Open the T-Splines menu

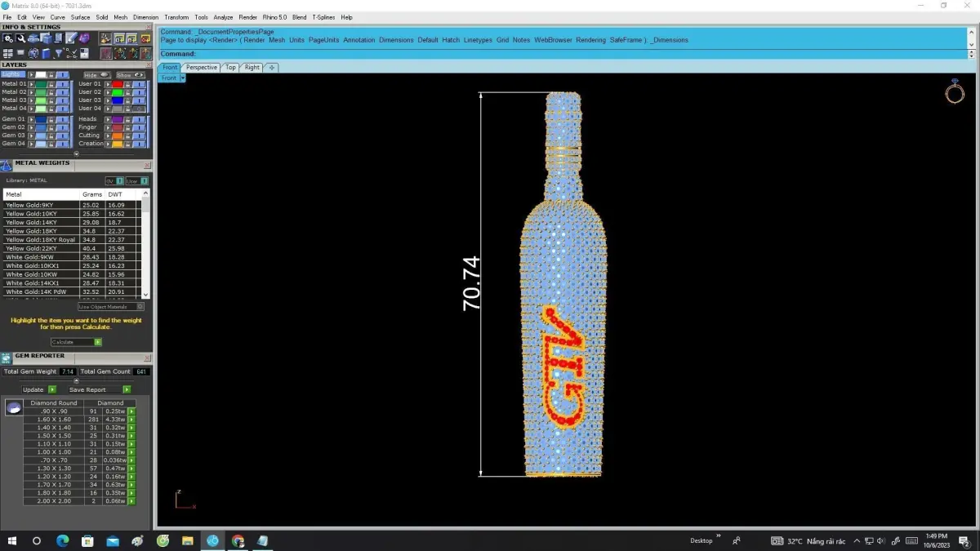click(x=323, y=17)
